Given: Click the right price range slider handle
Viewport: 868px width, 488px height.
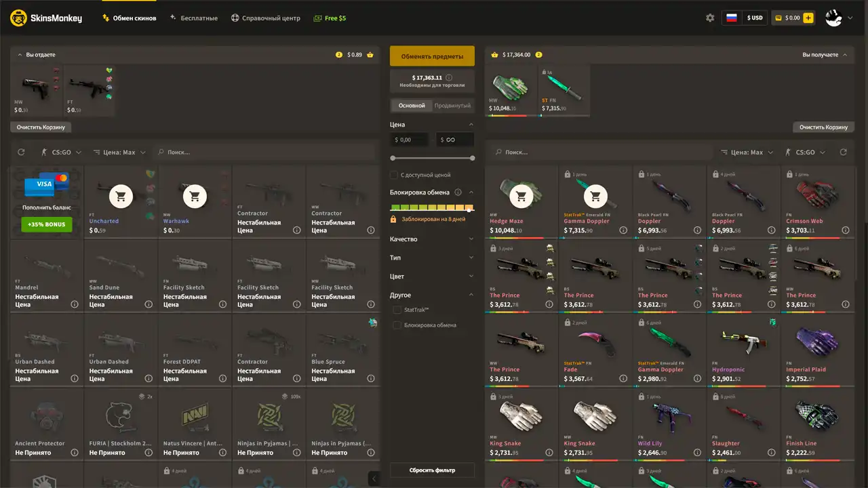Looking at the screenshot, I should (472, 158).
